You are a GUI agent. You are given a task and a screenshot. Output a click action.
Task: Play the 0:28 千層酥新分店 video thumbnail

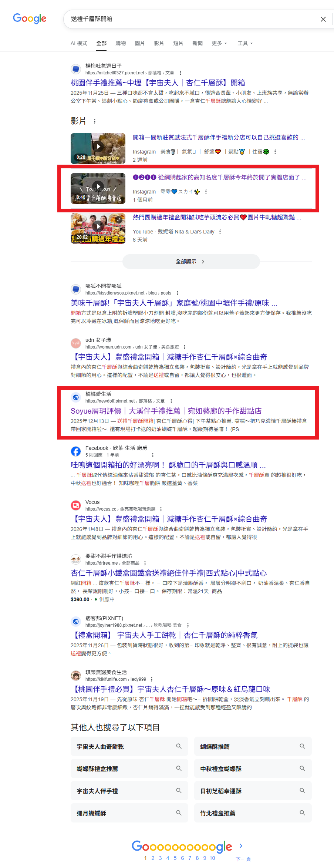98,148
